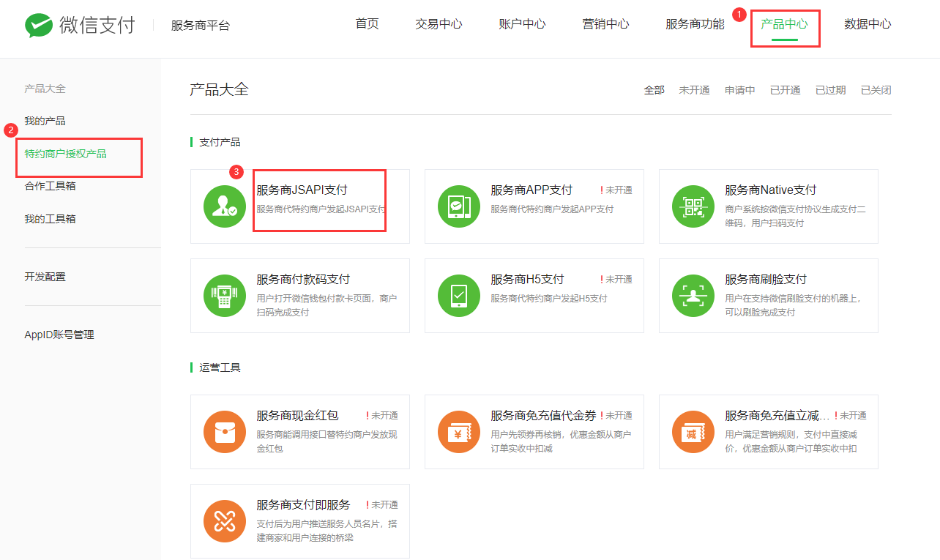Click the 产品大全 page heading
This screenshot has height=560, width=940.
219,90
